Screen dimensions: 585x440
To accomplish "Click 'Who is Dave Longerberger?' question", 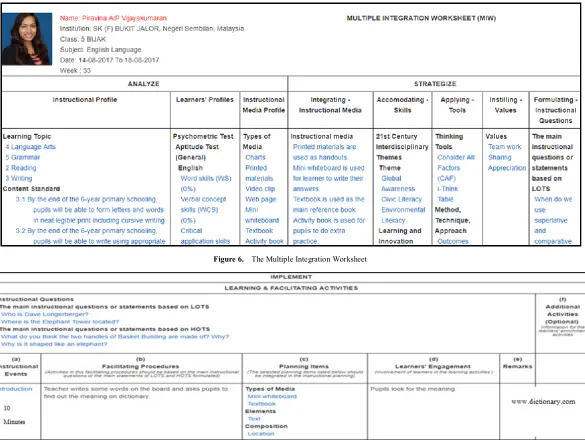I will click(x=44, y=314).
